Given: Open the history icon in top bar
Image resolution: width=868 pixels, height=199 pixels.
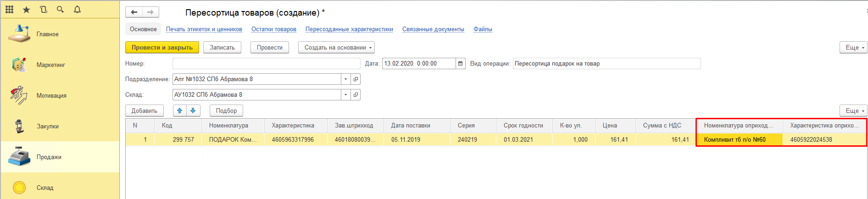Looking at the screenshot, I should (44, 9).
